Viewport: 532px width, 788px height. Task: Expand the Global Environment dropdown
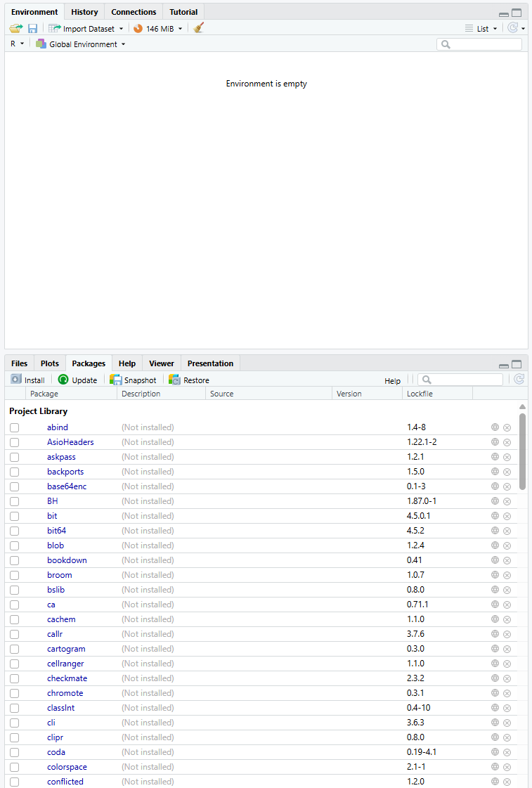click(82, 44)
